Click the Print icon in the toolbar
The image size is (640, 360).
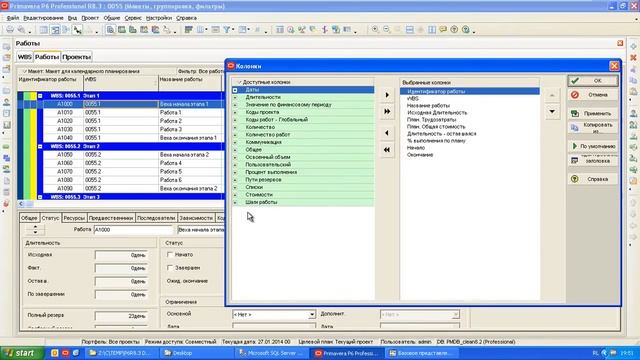[10, 30]
